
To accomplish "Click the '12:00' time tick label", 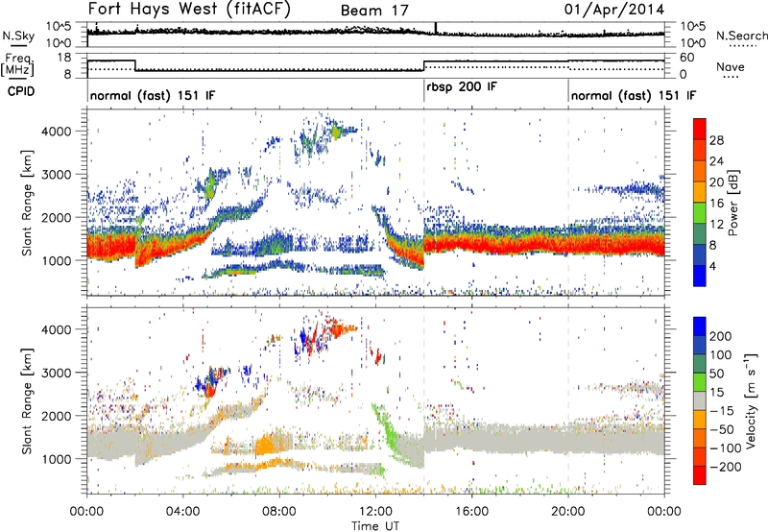I will (x=375, y=512).
